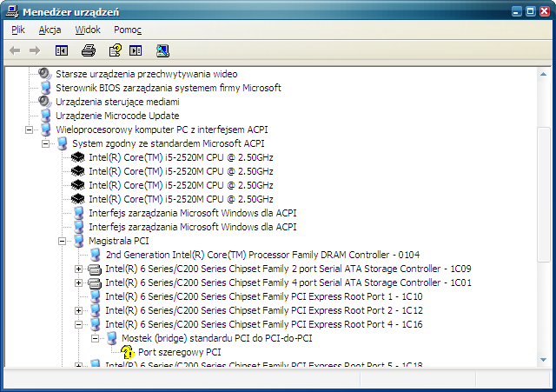Click the vertical scrollbar thumb

[543, 195]
